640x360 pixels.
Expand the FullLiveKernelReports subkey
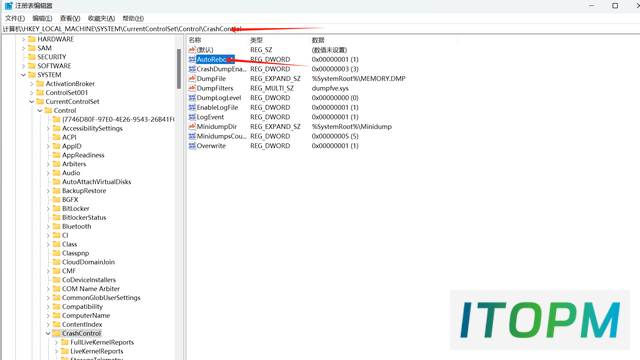tap(56, 342)
